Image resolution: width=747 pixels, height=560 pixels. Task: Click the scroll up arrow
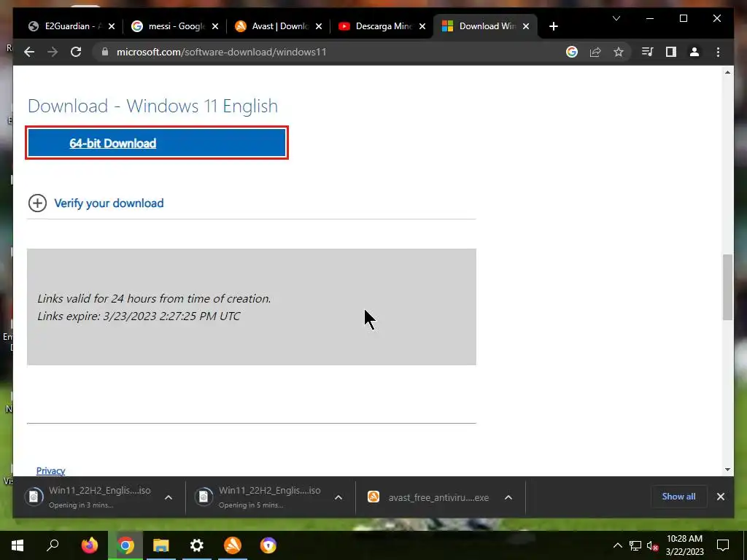tap(727, 72)
